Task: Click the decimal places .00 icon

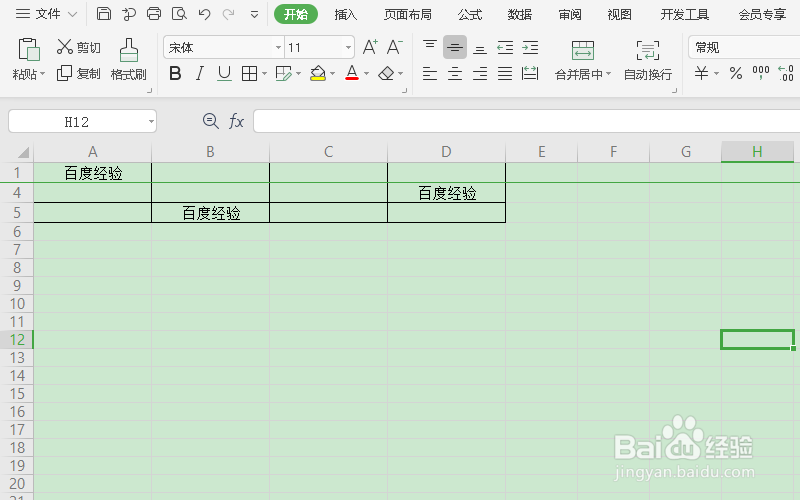Action: click(x=786, y=73)
